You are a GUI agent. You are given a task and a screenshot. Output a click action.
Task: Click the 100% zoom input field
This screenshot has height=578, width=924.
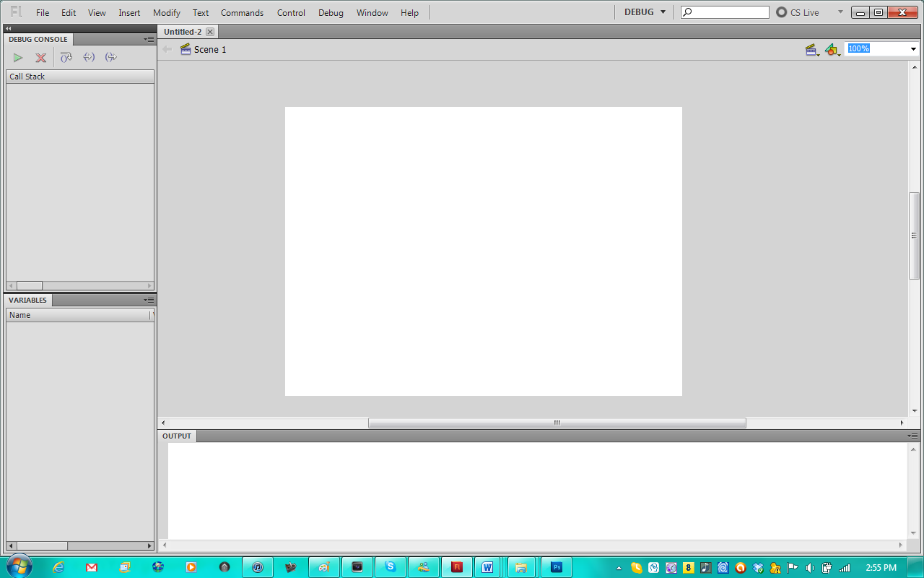coord(876,49)
